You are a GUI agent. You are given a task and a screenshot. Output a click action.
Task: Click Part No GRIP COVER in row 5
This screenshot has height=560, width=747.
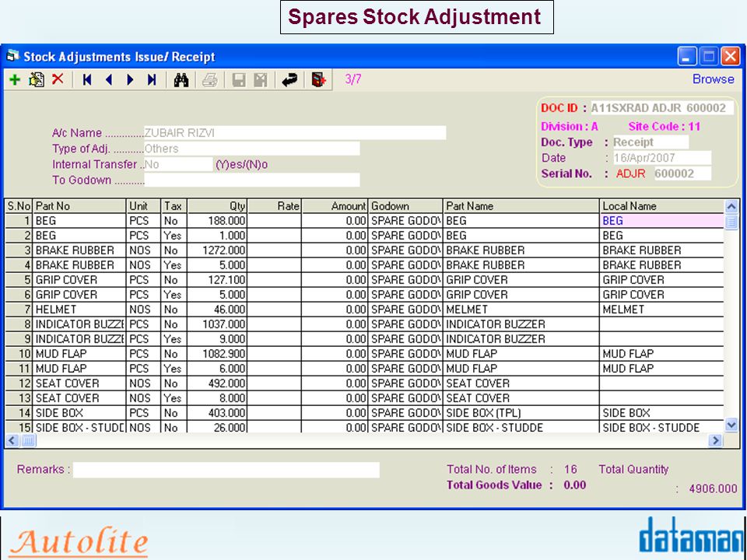pos(79,280)
